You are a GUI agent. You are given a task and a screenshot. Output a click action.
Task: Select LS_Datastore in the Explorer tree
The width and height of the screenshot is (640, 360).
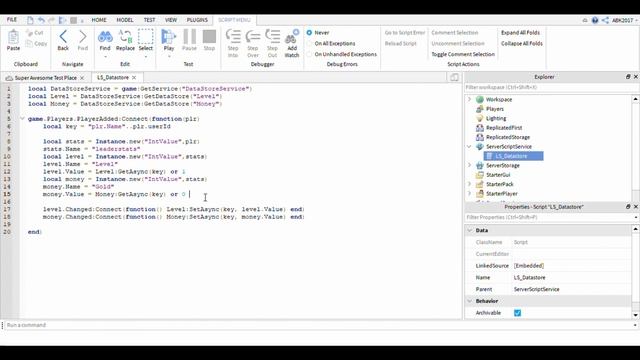(x=513, y=156)
